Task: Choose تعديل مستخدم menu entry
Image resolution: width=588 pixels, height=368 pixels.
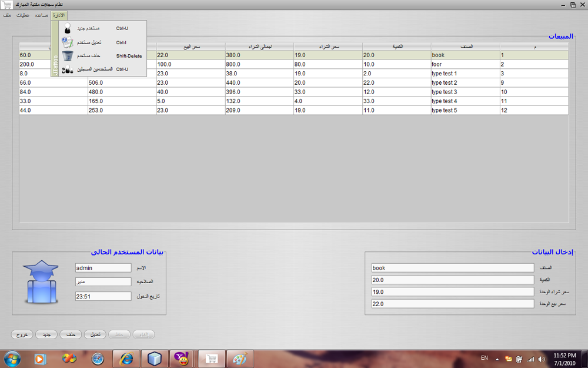Action: tap(102, 42)
